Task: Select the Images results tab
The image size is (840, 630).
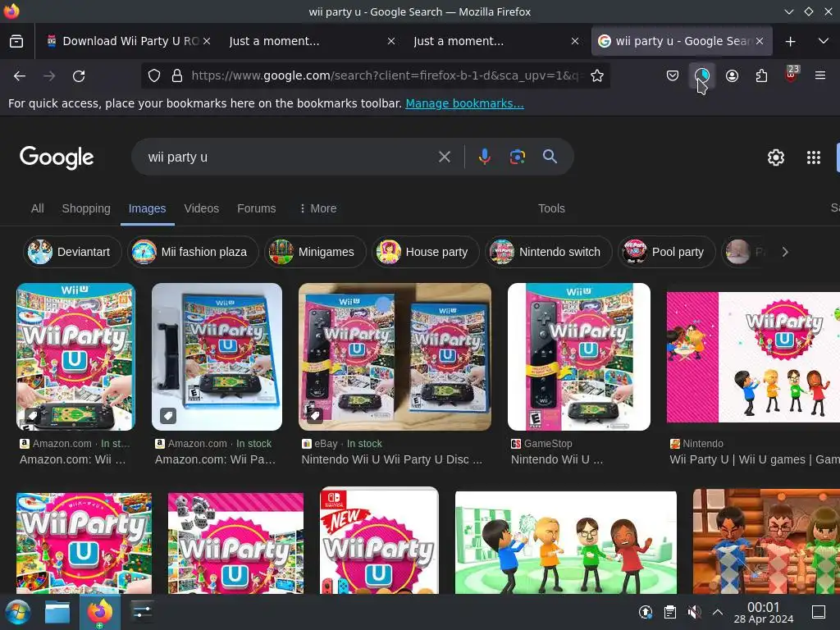Action: [x=148, y=208]
